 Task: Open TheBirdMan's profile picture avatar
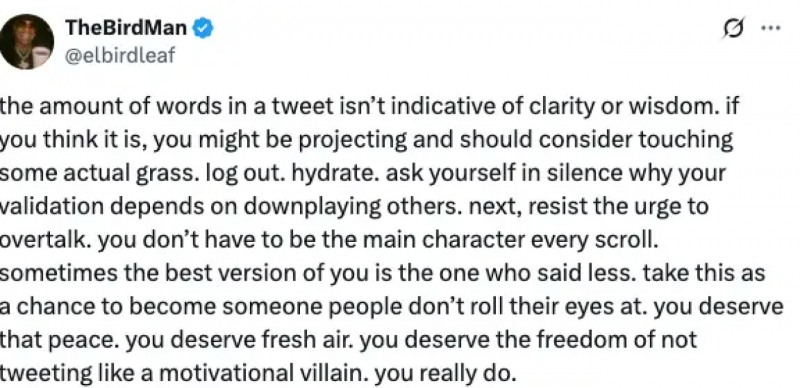[x=27, y=42]
